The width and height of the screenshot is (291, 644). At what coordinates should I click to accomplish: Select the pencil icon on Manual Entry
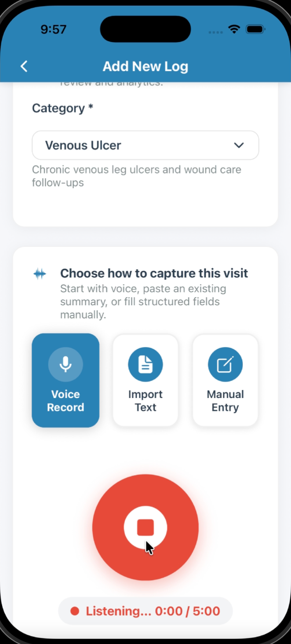click(x=225, y=364)
